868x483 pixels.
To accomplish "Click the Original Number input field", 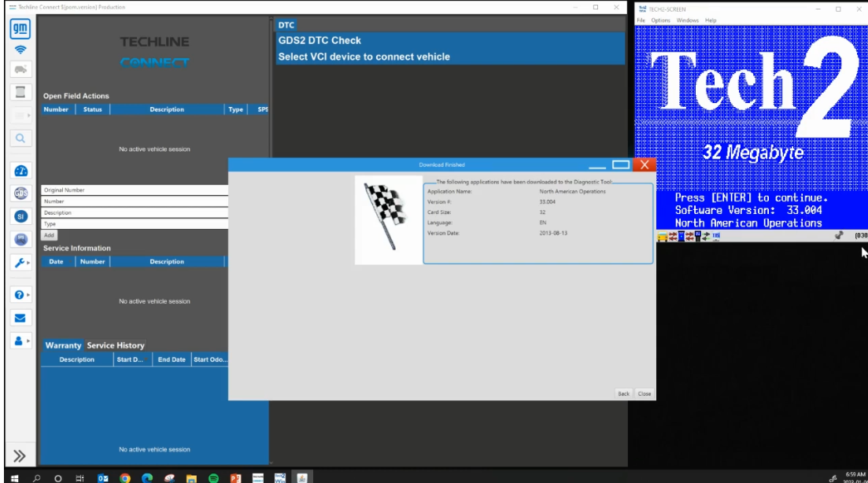I will point(135,190).
